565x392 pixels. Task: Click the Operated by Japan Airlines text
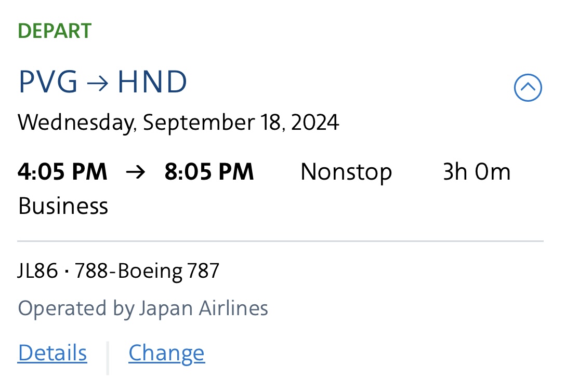click(143, 308)
